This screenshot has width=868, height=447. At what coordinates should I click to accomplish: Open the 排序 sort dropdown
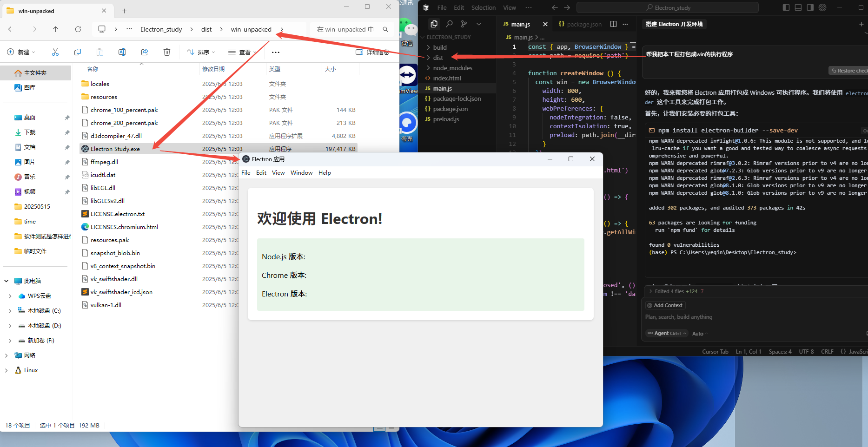click(201, 52)
